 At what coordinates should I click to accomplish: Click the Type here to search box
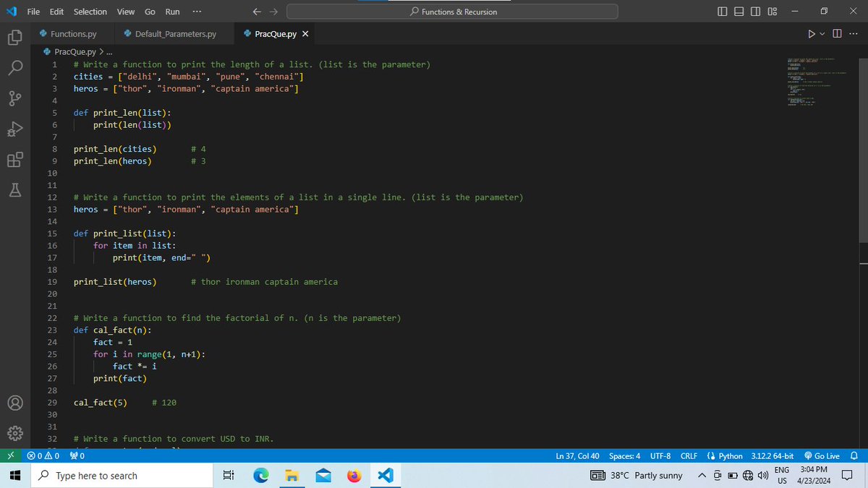pyautogui.click(x=123, y=476)
